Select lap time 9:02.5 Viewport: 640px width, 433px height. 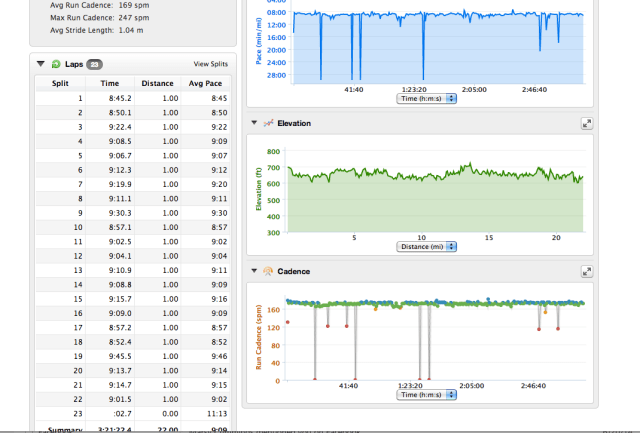coord(120,242)
